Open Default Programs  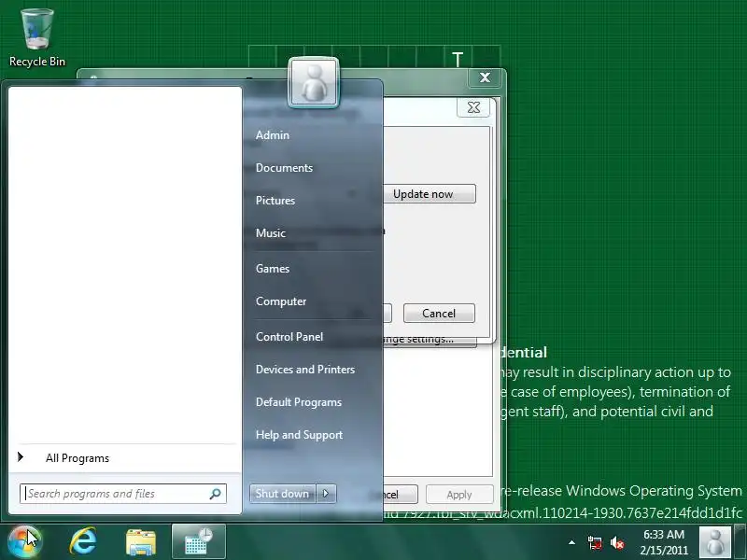(x=299, y=402)
